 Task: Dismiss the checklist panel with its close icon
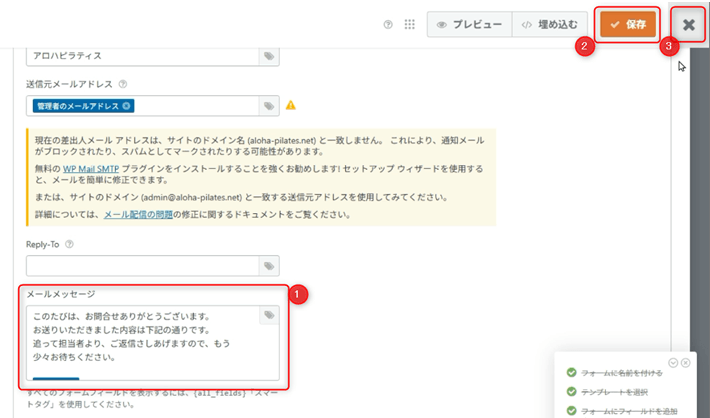pos(686,363)
